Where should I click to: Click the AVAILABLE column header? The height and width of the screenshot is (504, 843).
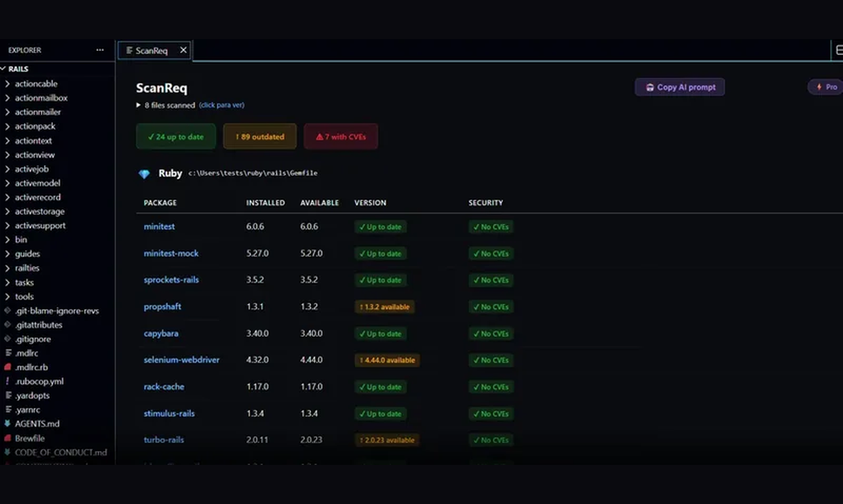coord(319,203)
